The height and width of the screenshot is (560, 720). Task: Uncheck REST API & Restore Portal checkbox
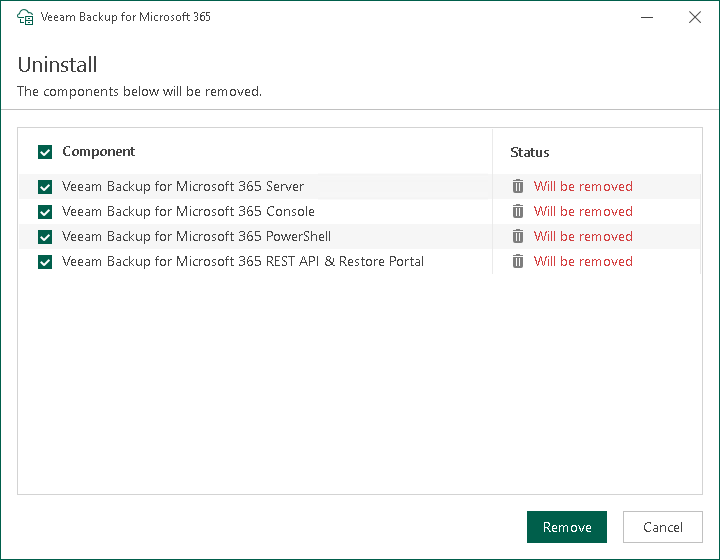[45, 262]
